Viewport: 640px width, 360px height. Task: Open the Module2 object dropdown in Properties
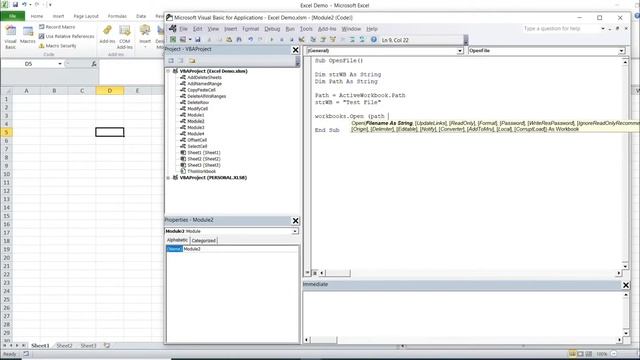[295, 231]
